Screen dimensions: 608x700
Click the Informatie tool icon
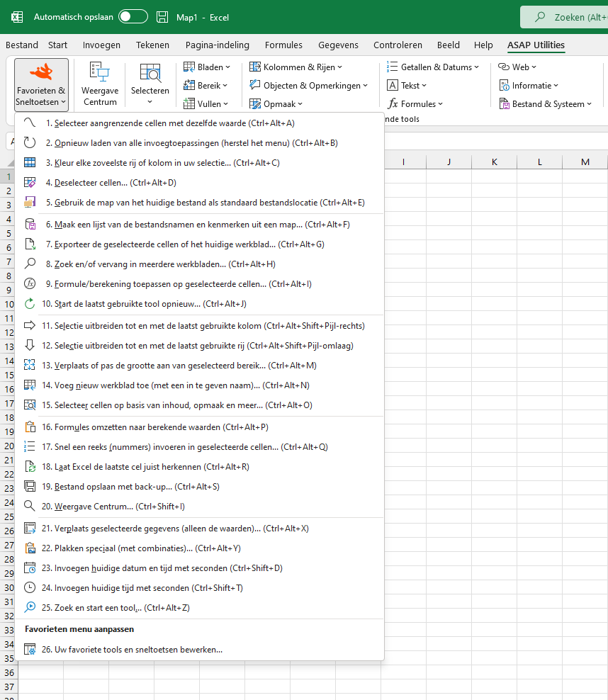(x=505, y=85)
